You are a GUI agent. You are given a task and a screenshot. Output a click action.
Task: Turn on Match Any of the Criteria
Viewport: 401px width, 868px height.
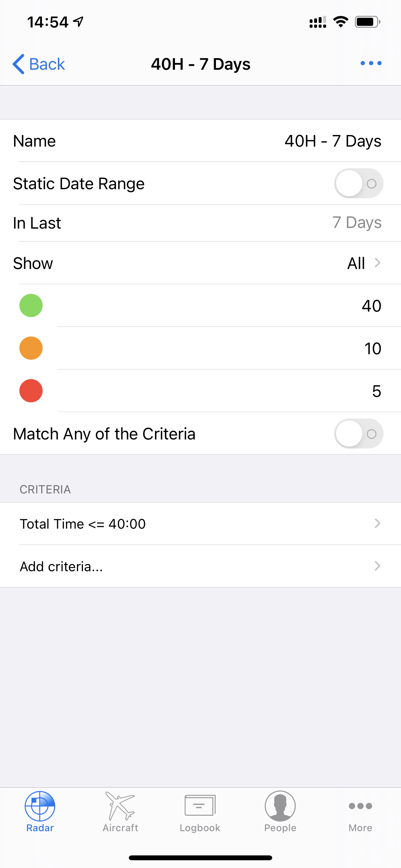pyautogui.click(x=358, y=434)
